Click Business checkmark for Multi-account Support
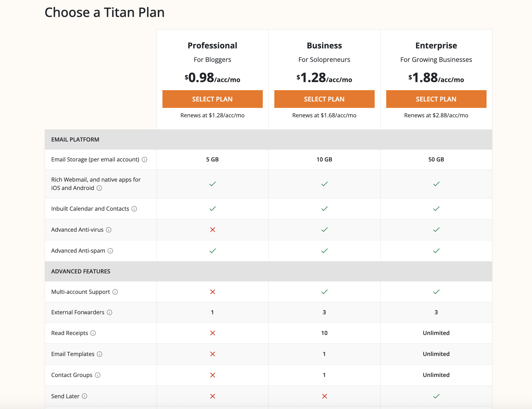The width and height of the screenshot is (532, 409). coord(324,292)
